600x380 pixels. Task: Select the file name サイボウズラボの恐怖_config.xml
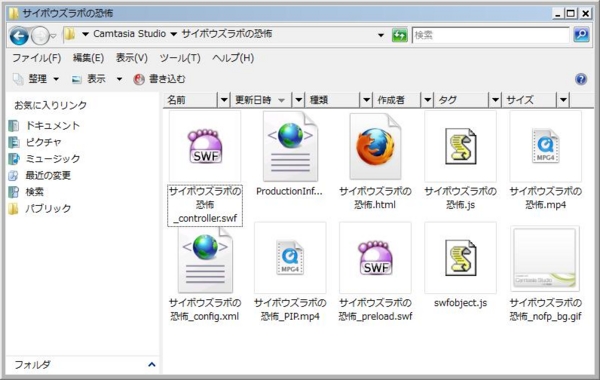[x=205, y=310]
